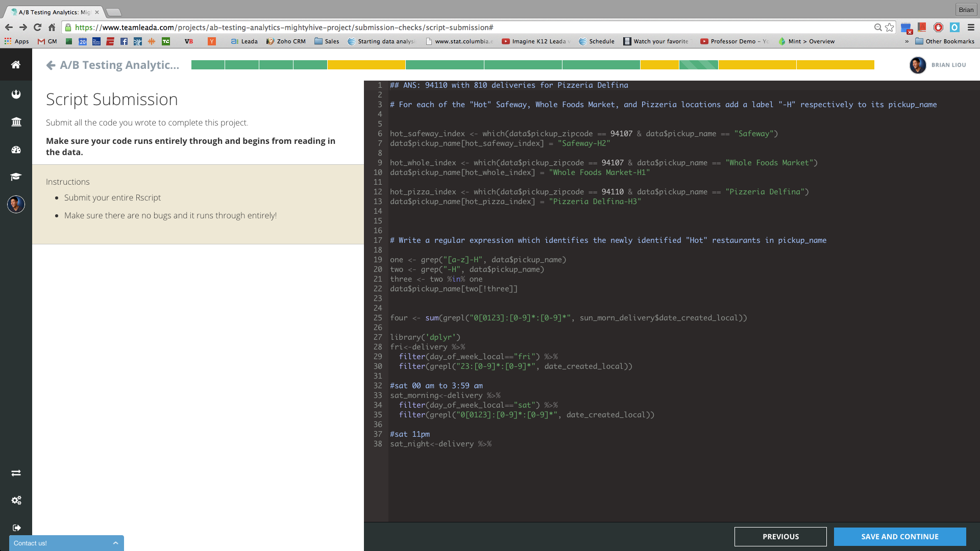Screen dimensions: 980x551
Task: Reload the page
Action: coord(37,28)
